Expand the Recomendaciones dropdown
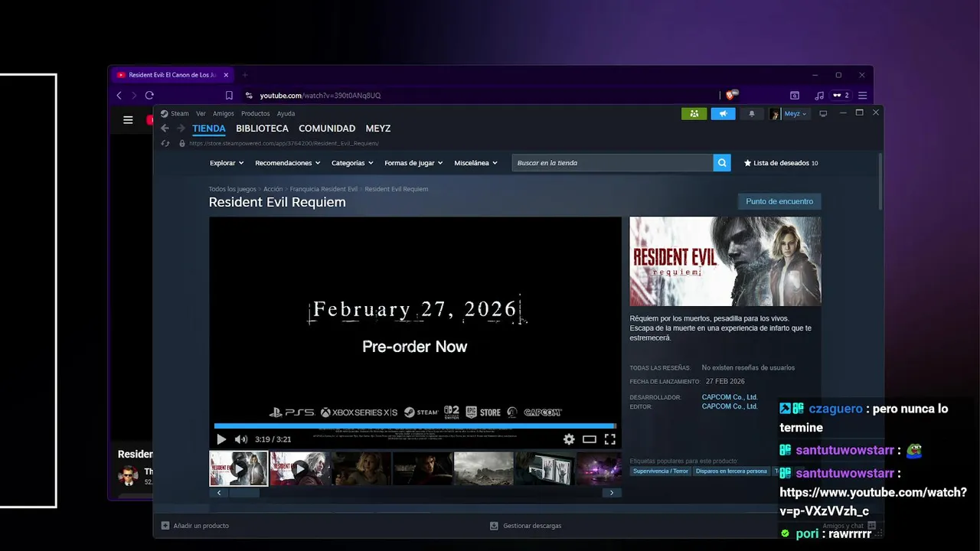 287,163
